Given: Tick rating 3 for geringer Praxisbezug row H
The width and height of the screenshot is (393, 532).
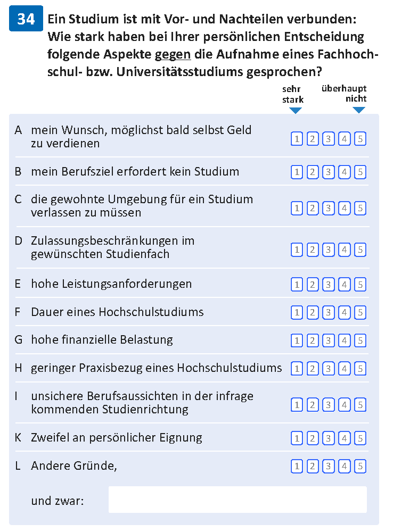Looking at the screenshot, I should 328,369.
